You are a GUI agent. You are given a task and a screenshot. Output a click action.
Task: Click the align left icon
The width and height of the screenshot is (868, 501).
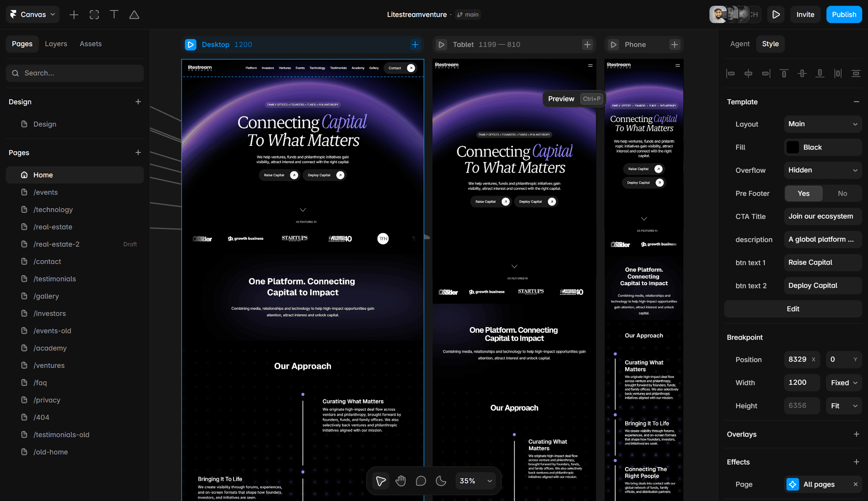pos(730,73)
